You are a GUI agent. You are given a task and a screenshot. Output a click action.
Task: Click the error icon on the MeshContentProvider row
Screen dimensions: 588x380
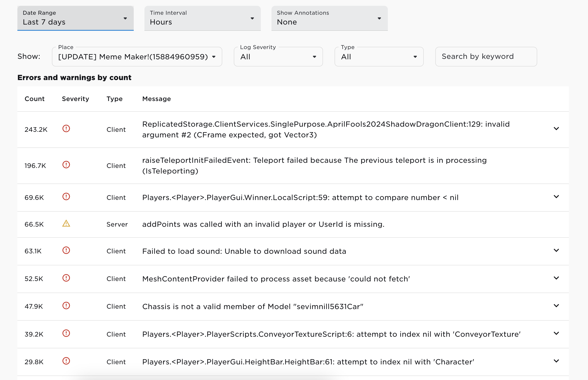coord(66,278)
